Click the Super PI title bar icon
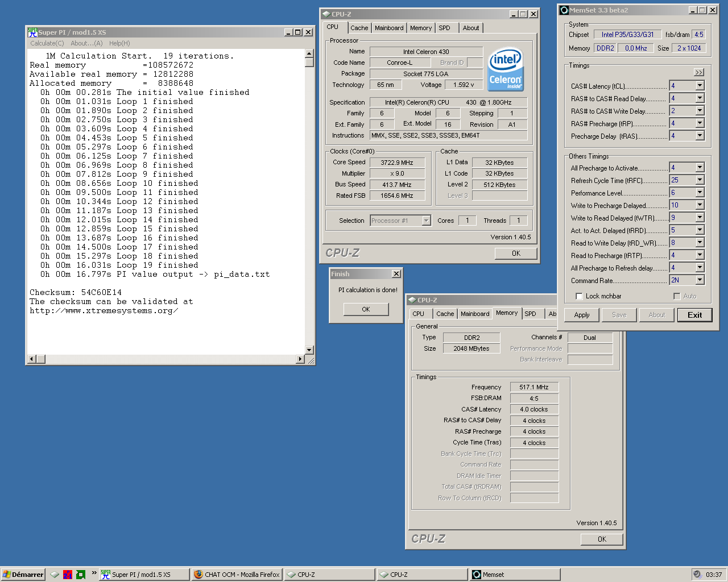728x582 pixels. [x=32, y=32]
